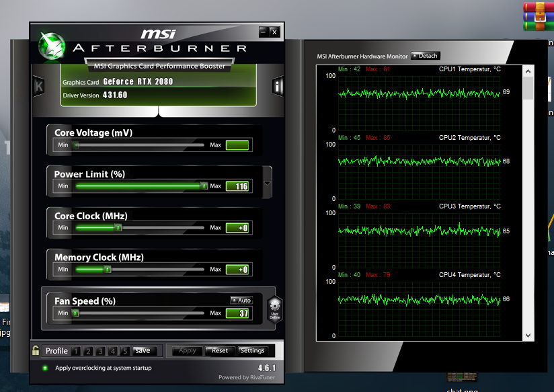
Task: Open the Kombustor K button
Action: (38, 86)
